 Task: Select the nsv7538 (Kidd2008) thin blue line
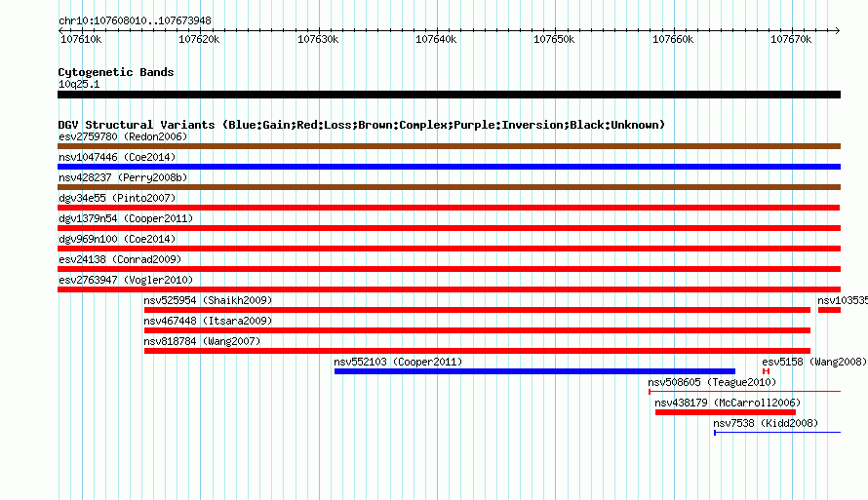[777, 433]
